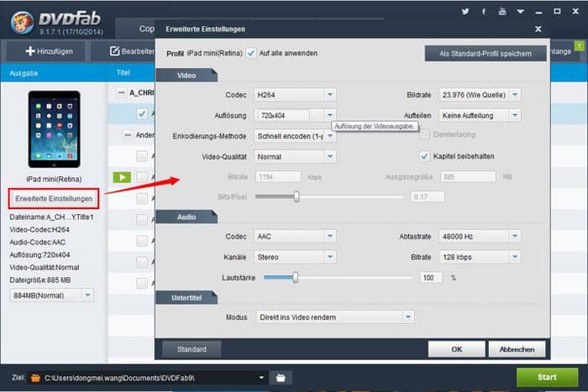
Task: Open the title bar dropdown menu arrow
Action: (x=521, y=11)
